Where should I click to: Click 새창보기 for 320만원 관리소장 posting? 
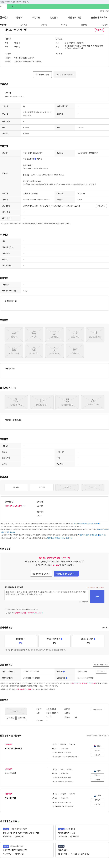coord(98,805)
